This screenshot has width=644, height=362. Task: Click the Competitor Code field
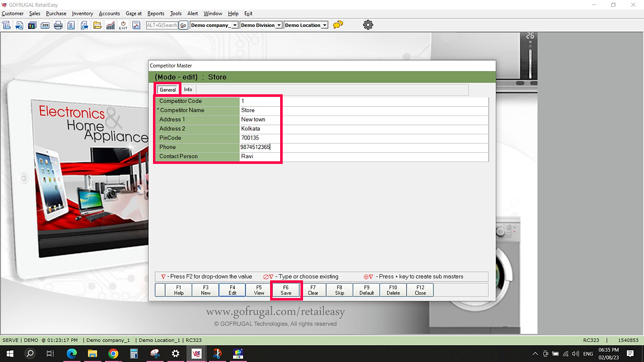pyautogui.click(x=364, y=101)
